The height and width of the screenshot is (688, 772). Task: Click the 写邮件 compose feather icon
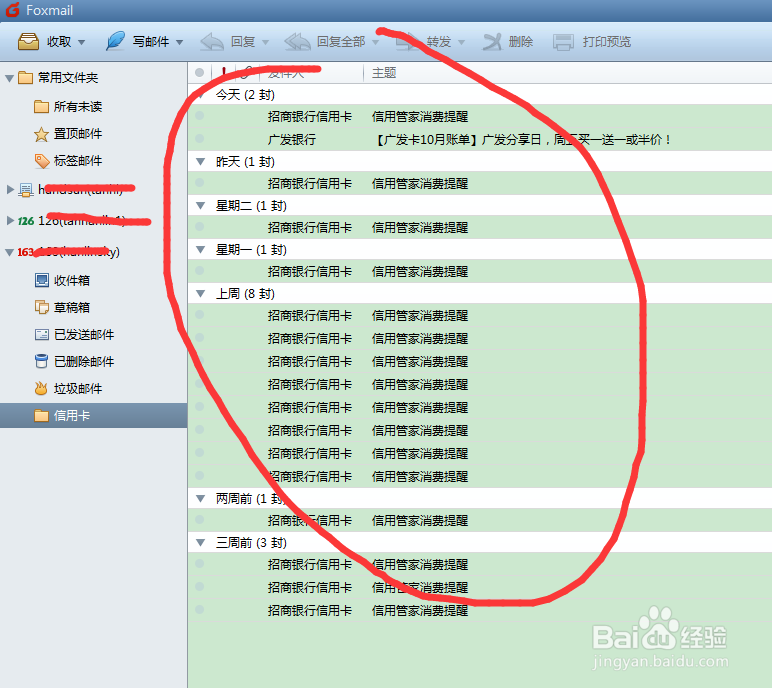point(116,41)
